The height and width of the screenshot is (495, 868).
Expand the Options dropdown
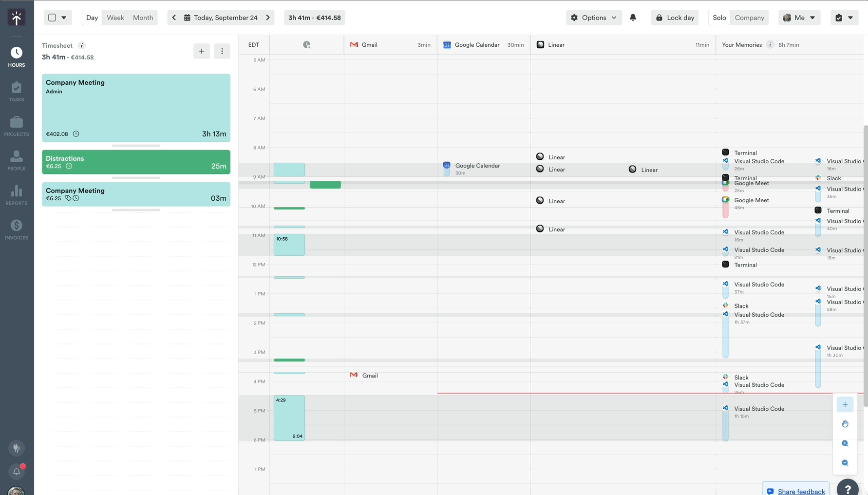coord(594,18)
